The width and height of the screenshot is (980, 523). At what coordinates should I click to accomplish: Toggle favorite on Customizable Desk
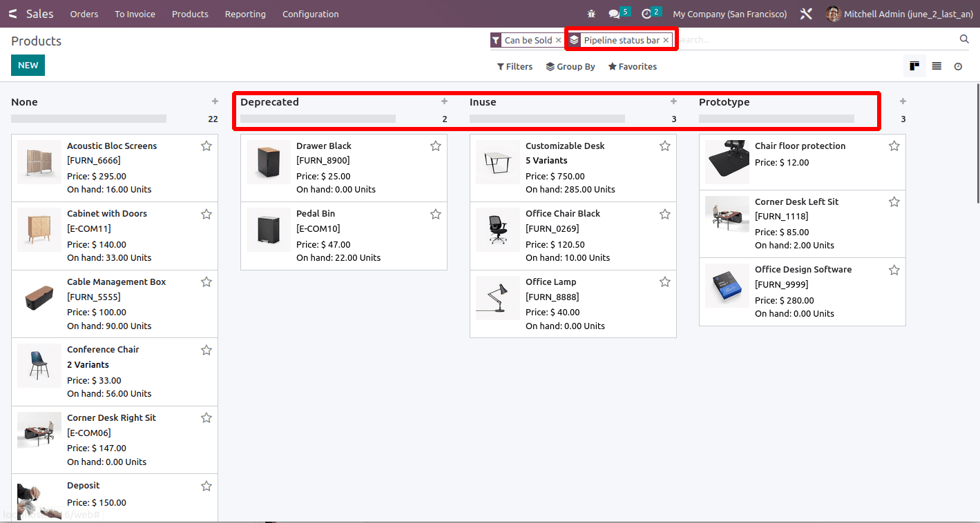pyautogui.click(x=664, y=146)
